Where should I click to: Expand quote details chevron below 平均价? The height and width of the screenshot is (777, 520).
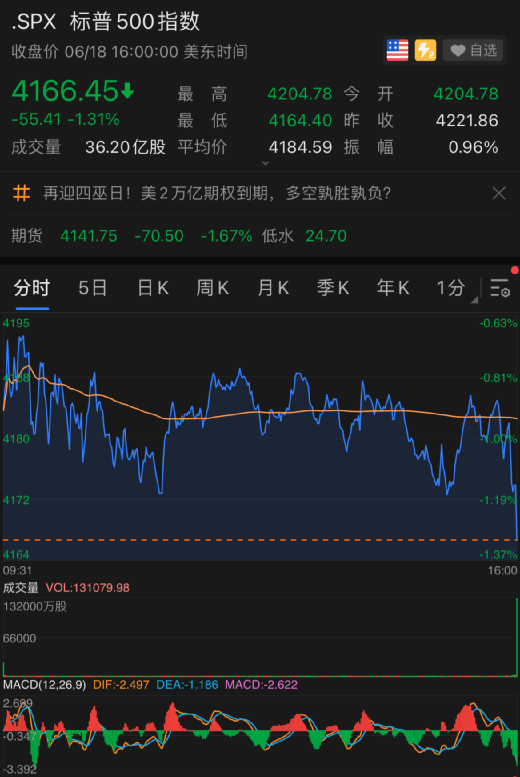(265, 163)
